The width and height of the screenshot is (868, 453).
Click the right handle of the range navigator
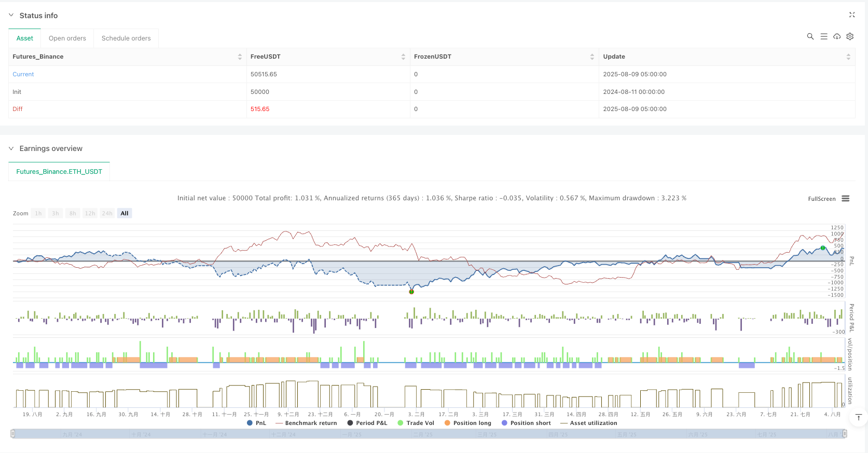tap(845, 433)
